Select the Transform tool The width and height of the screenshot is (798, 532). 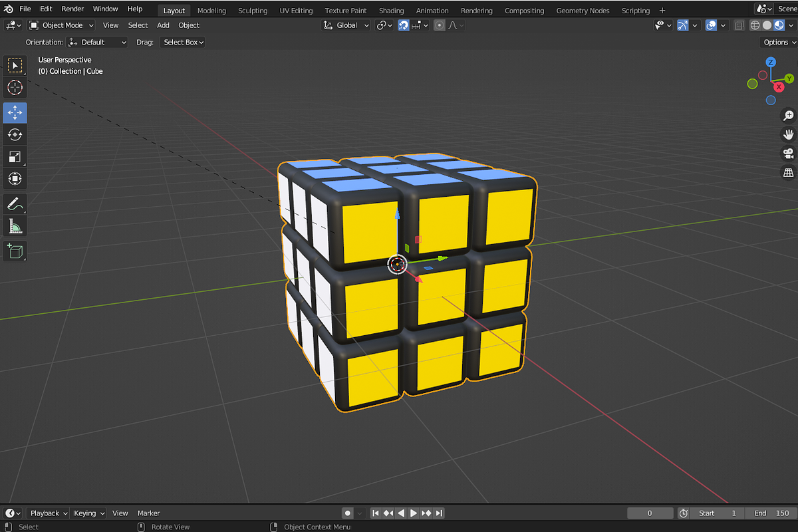tap(15, 178)
